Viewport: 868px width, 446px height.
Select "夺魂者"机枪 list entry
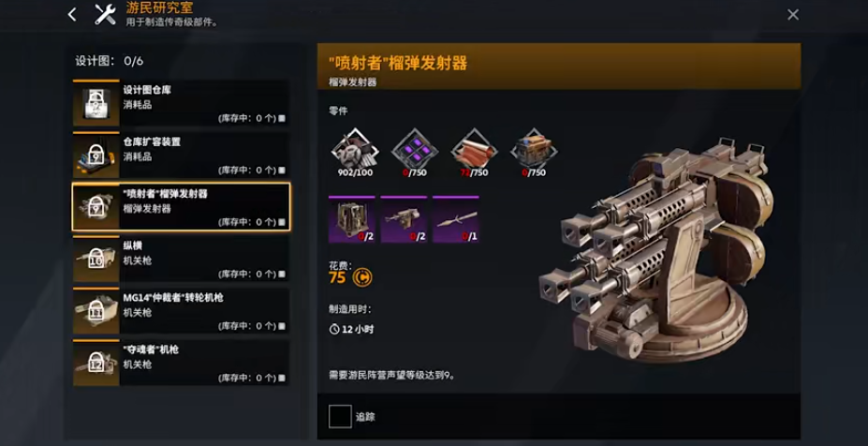click(181, 364)
